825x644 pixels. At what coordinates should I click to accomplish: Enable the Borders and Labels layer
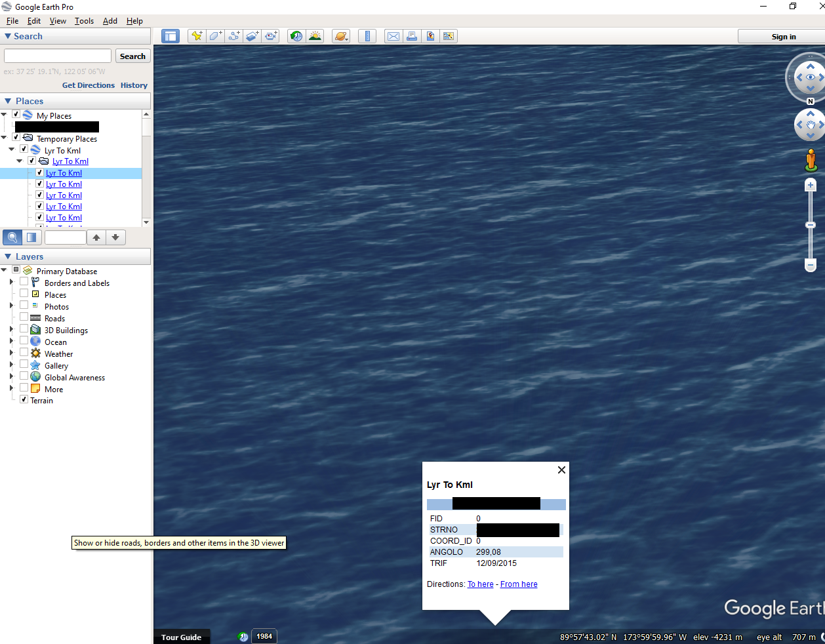[24, 281]
